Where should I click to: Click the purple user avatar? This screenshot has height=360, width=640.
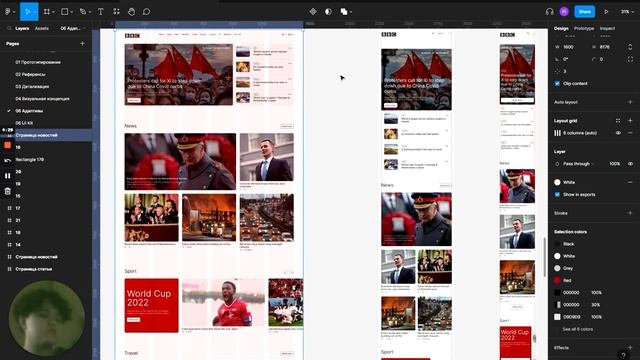564,12
